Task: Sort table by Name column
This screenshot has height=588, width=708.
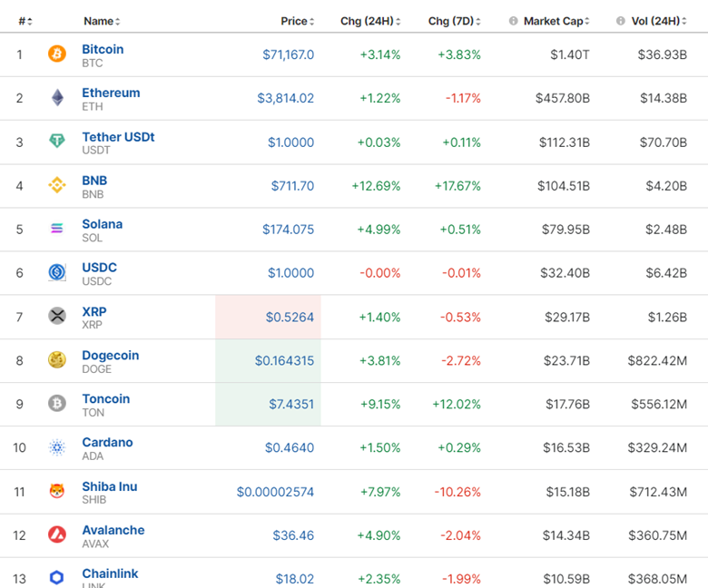Action: (x=101, y=21)
